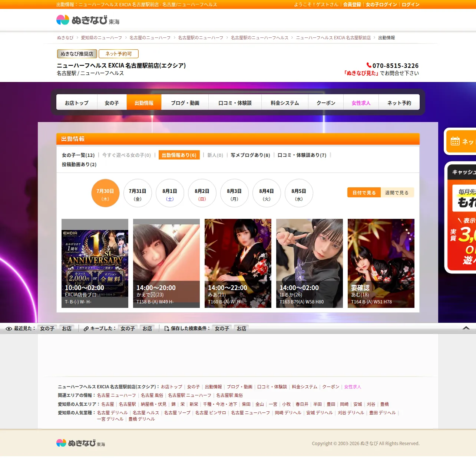Expand the bottom history bar with the chevron
Image resolution: width=476 pixels, height=467 pixels.
pyautogui.click(x=466, y=328)
